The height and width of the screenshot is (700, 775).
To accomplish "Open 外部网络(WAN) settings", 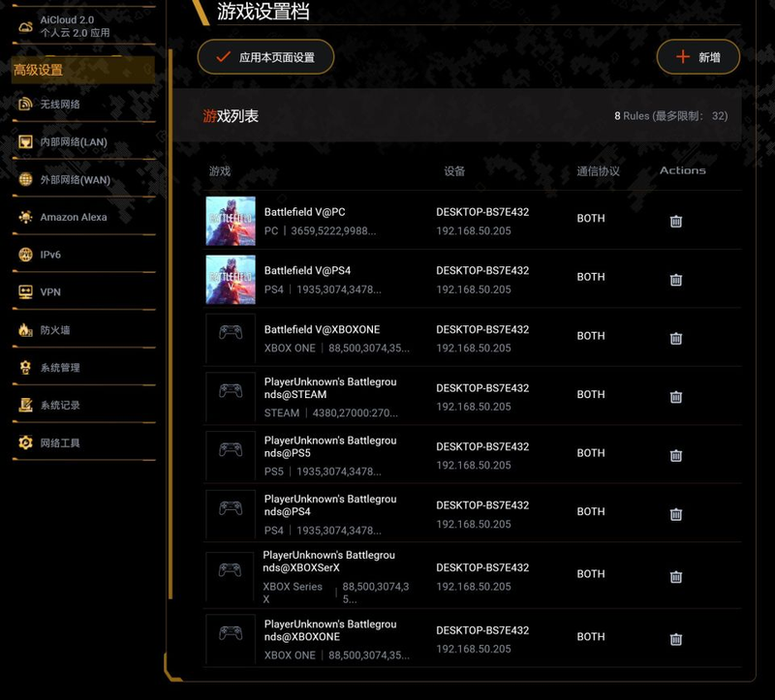I will [75, 179].
